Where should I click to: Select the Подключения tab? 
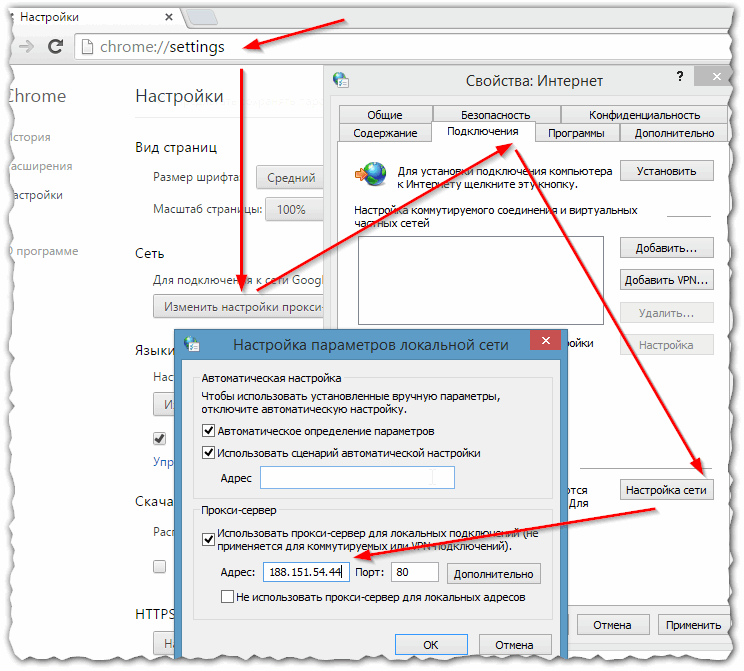(483, 131)
